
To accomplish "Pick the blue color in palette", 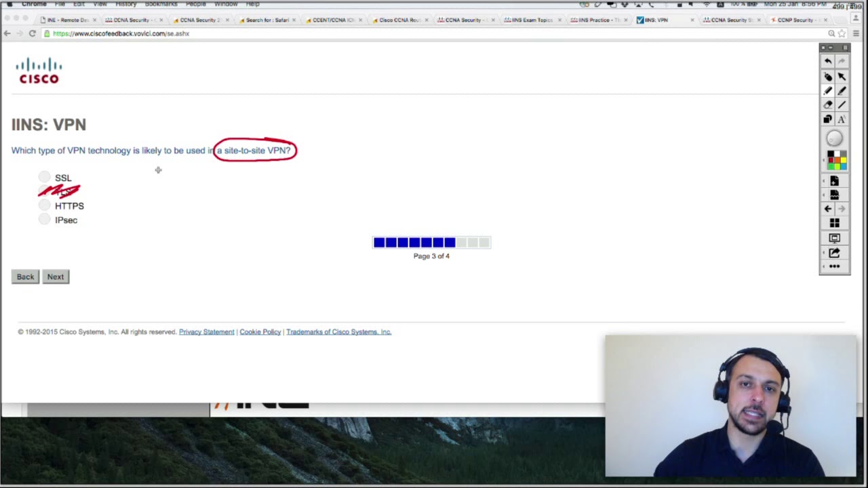I will (x=844, y=166).
